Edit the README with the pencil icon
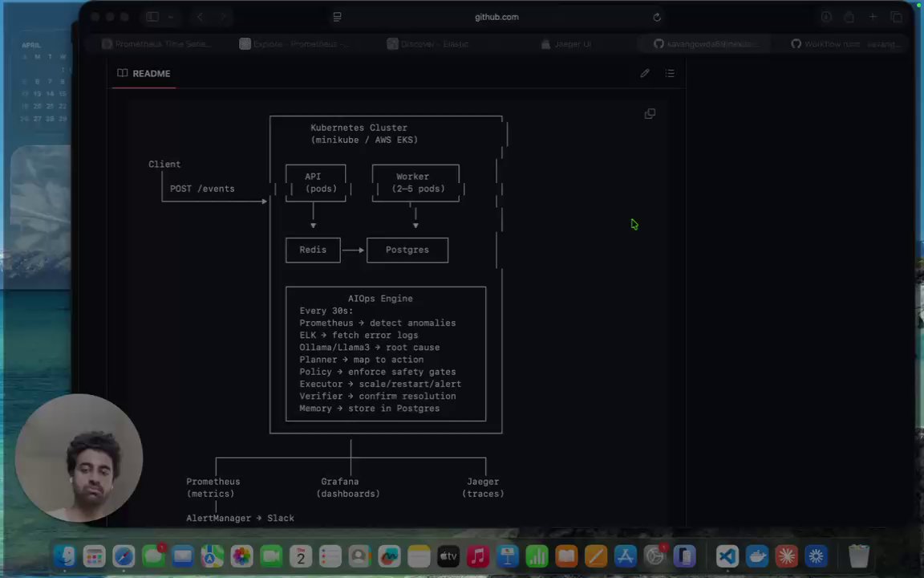 pos(645,73)
